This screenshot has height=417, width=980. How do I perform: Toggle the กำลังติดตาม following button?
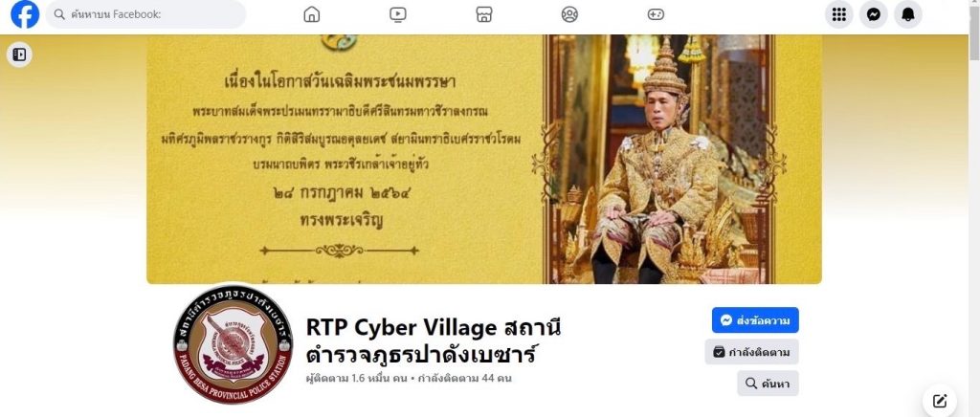point(752,352)
